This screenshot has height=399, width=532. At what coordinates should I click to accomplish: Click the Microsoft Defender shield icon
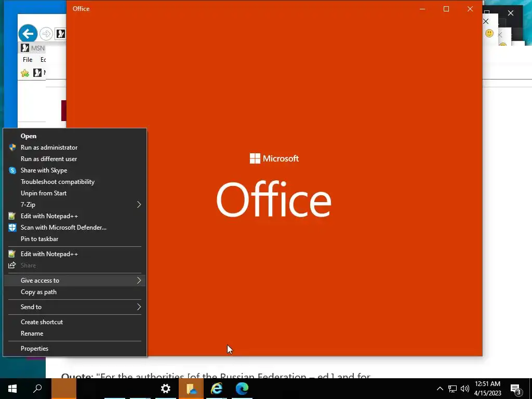12,228
